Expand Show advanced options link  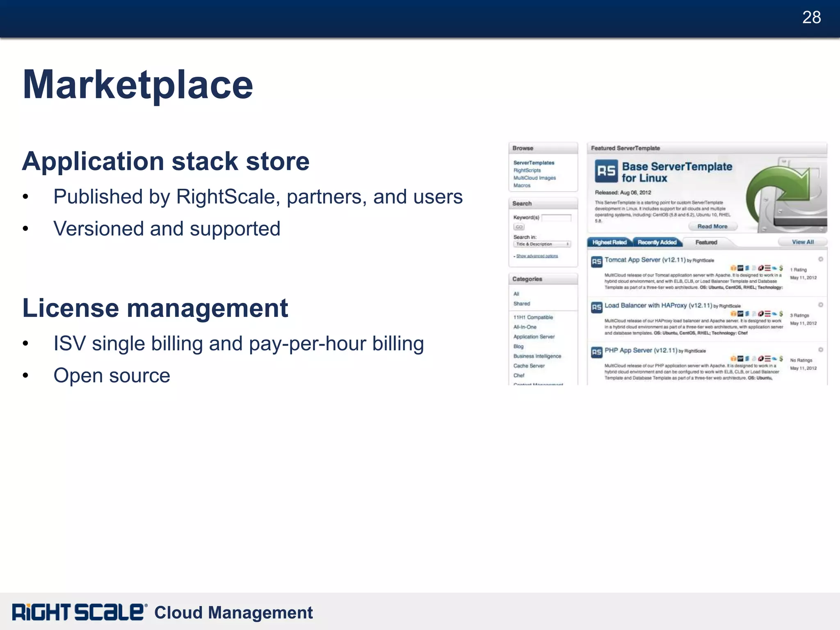click(x=537, y=256)
